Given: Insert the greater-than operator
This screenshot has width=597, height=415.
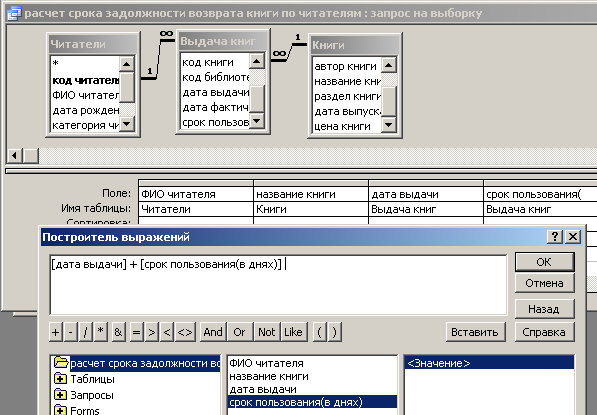Looking at the screenshot, I should click(x=152, y=332).
